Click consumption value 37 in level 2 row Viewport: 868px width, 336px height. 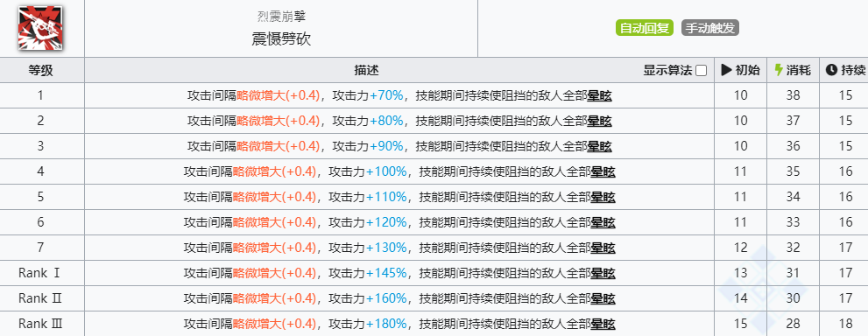coord(793,121)
